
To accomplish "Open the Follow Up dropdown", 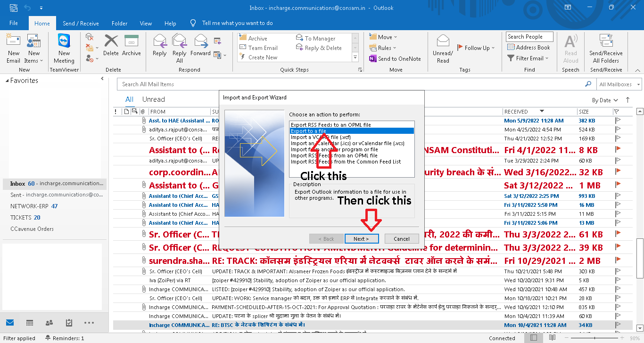I will 476,48.
